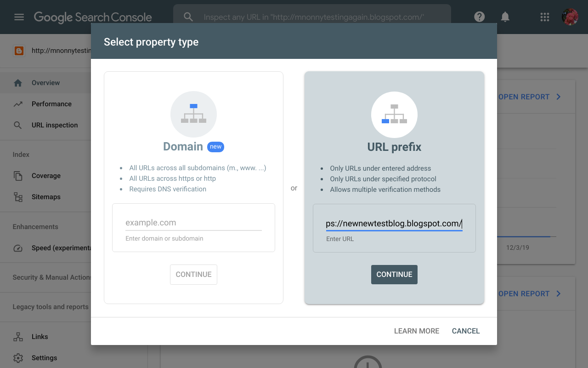Click the search magnifier icon in top bar

[x=188, y=17]
